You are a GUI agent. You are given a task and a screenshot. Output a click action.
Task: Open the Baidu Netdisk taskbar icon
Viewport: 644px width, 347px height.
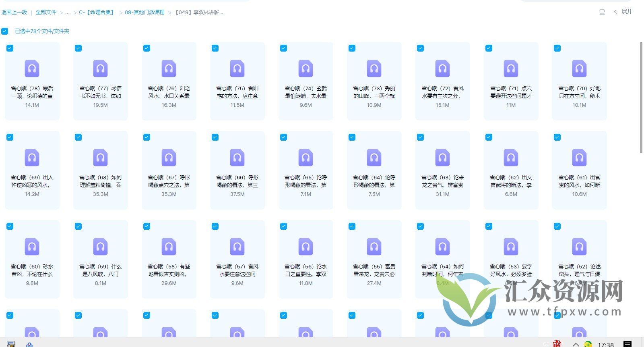[x=29, y=345]
